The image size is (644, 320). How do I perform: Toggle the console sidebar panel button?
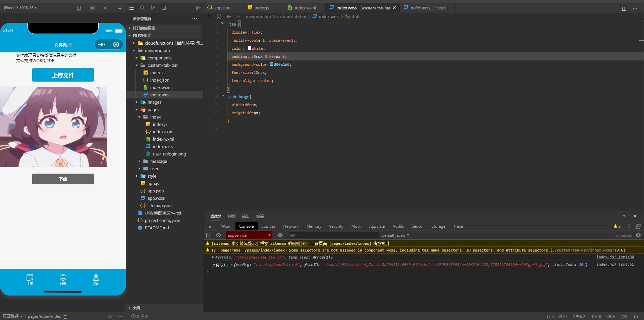209,235
